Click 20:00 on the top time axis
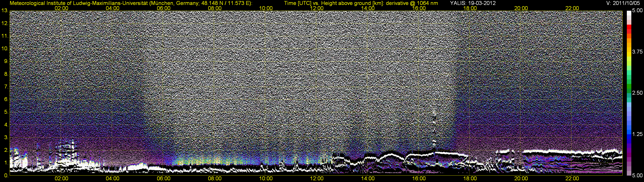 click(521, 8)
